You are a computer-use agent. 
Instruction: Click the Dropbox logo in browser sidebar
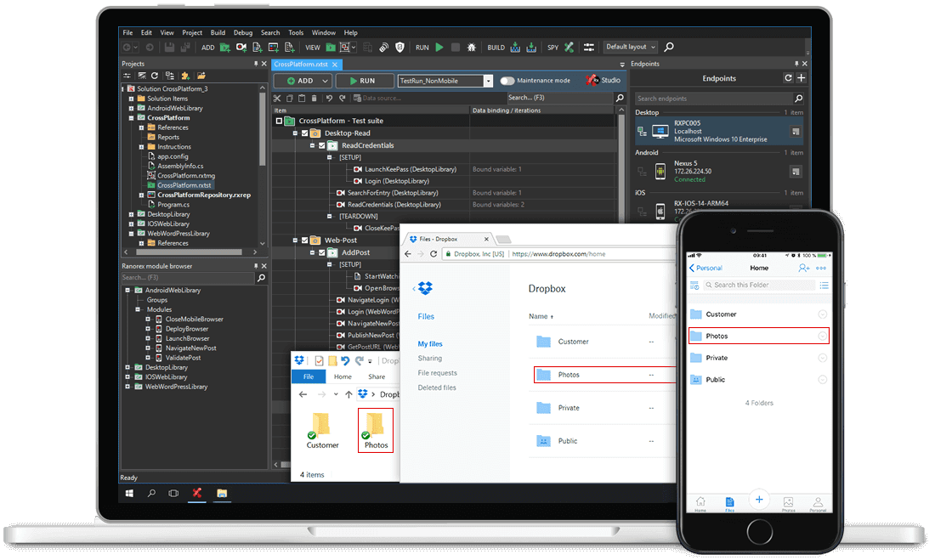(x=425, y=289)
